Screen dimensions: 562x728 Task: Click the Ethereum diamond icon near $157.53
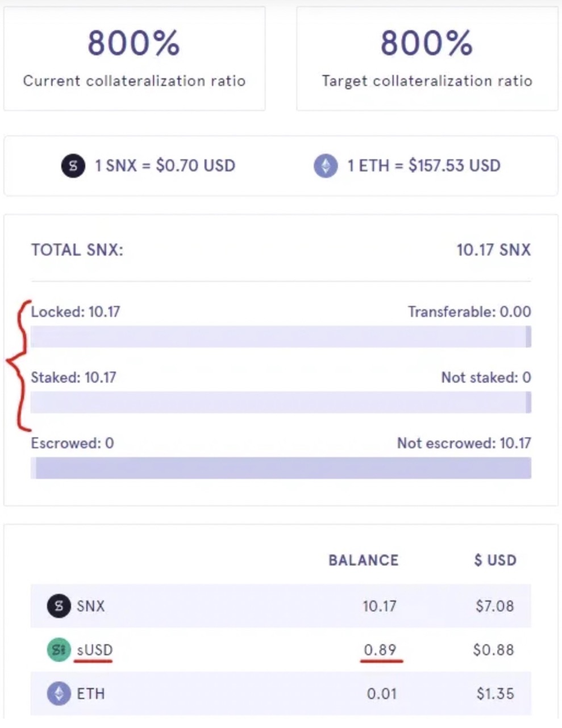(x=325, y=166)
